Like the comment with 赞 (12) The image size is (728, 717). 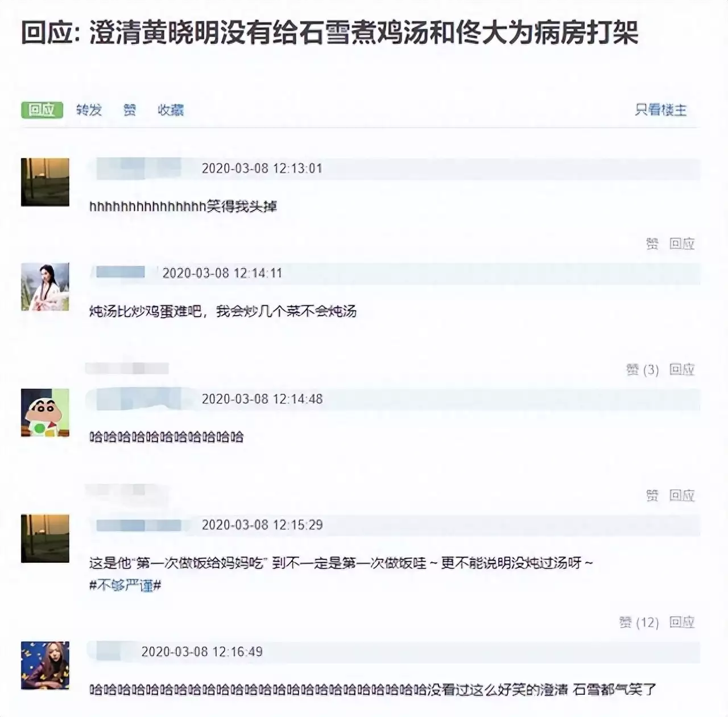pos(639,623)
